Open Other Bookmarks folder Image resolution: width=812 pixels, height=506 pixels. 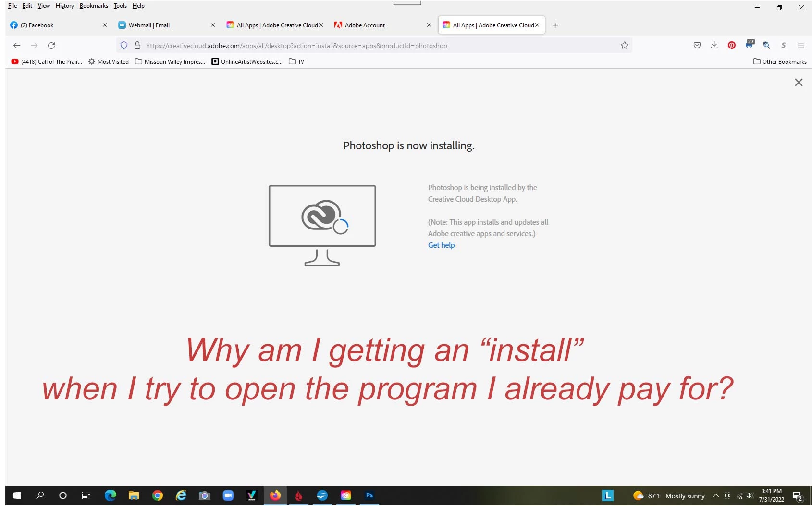pyautogui.click(x=780, y=61)
